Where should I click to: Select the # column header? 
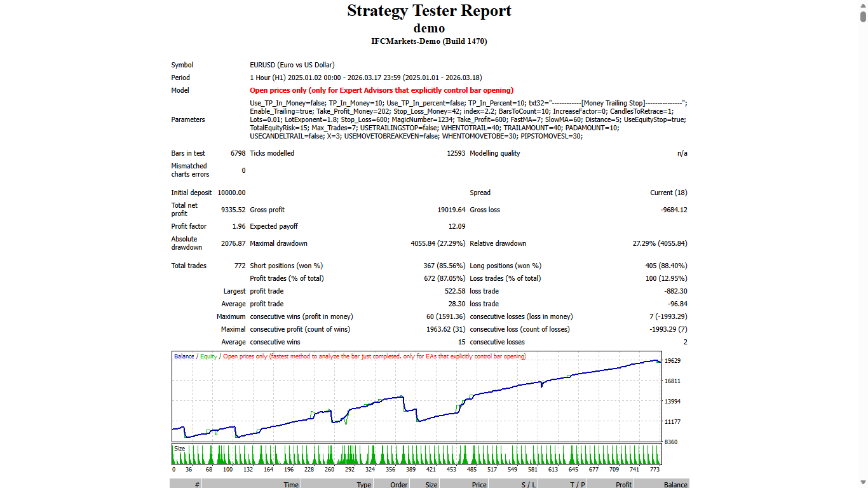[197, 484]
